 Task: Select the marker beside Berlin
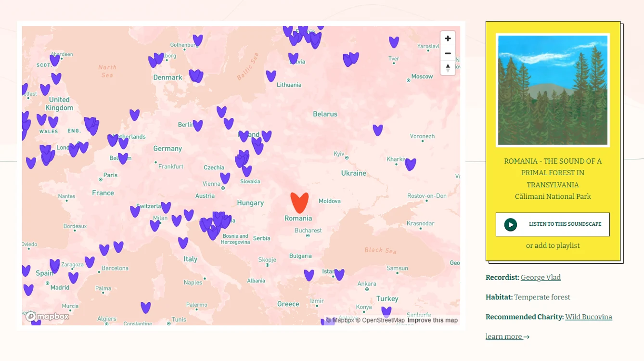(198, 126)
